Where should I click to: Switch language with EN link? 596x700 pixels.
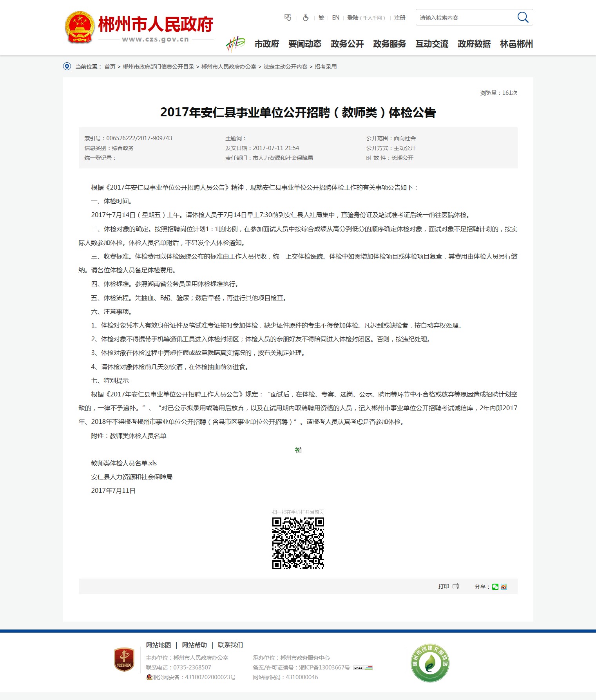(335, 18)
